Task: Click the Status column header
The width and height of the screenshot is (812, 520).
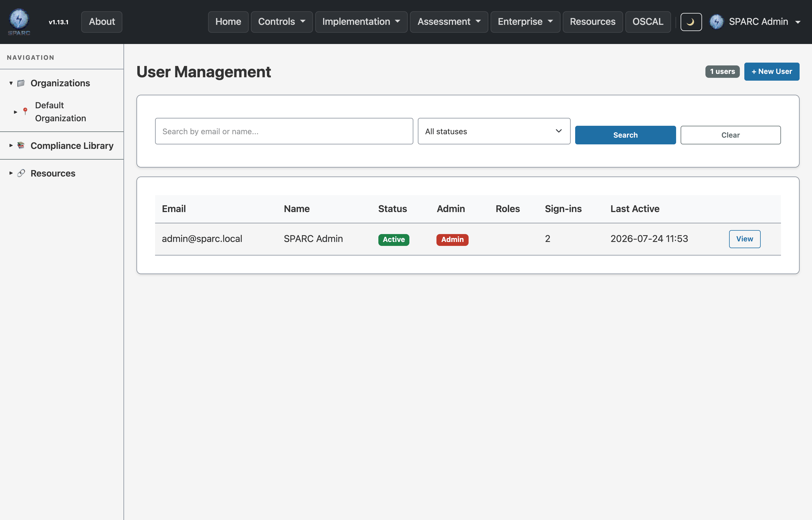Action: click(392, 209)
